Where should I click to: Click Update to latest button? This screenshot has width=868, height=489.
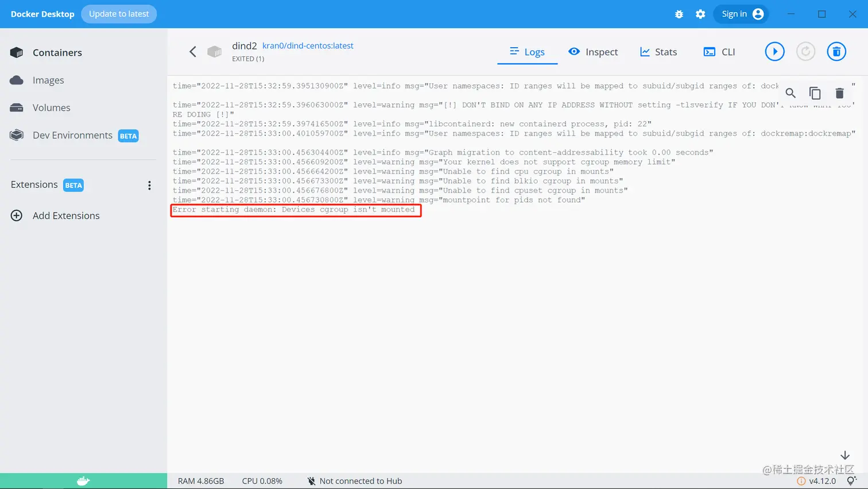(119, 14)
